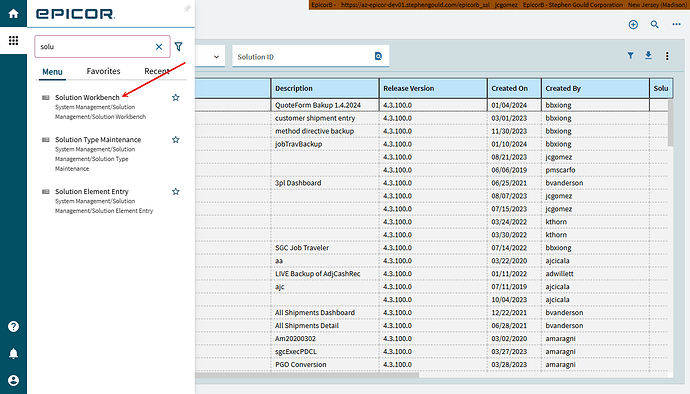Viewport: 690px width, 394px height.
Task: Click the grid filter funnel icon
Action: point(631,55)
